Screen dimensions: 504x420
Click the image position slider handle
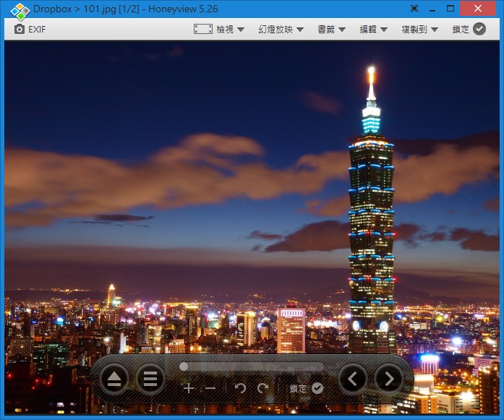click(184, 367)
